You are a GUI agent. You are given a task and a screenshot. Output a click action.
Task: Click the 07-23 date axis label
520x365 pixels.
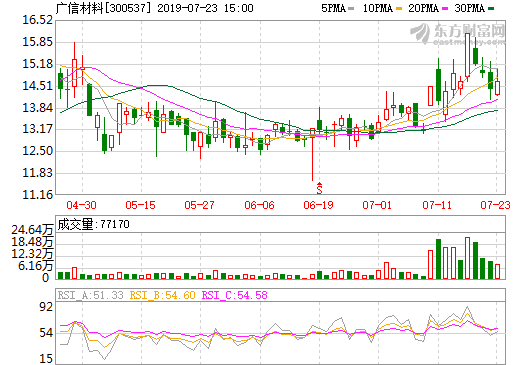[x=495, y=205]
